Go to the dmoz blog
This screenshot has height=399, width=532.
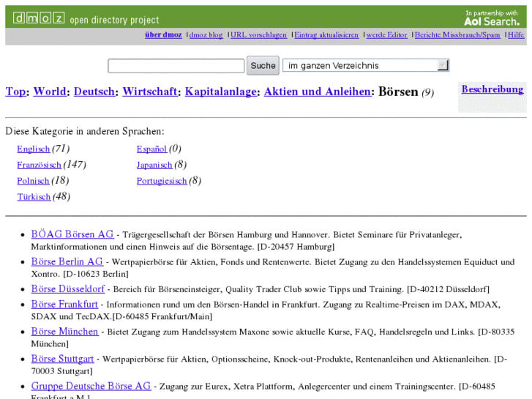click(x=206, y=35)
